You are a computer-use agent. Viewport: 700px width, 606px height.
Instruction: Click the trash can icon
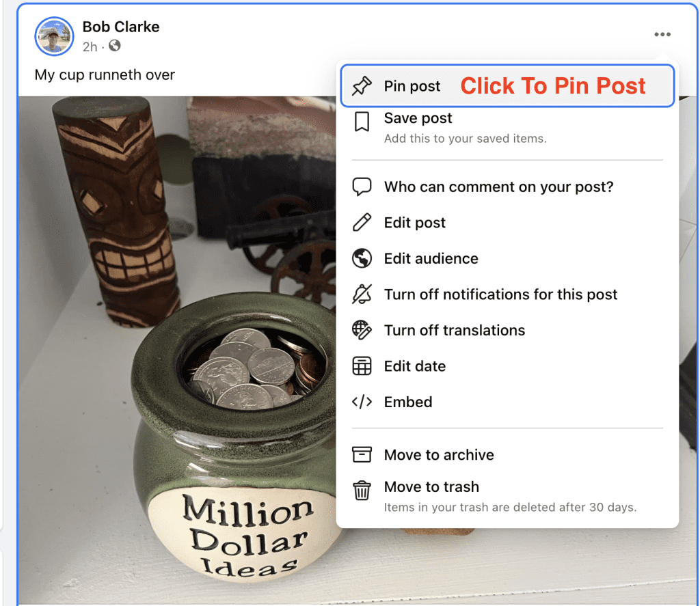(362, 491)
